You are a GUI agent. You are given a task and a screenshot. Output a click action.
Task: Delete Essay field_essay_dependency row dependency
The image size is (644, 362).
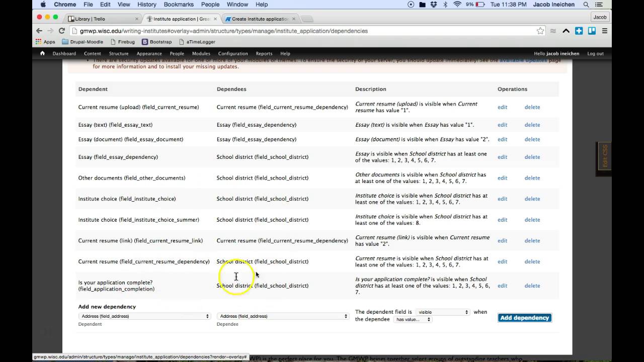(532, 157)
